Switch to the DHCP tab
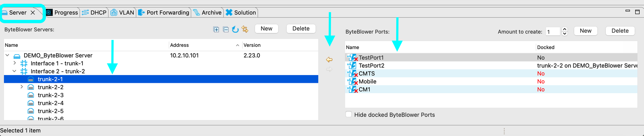This screenshot has width=644, height=136. click(x=94, y=12)
